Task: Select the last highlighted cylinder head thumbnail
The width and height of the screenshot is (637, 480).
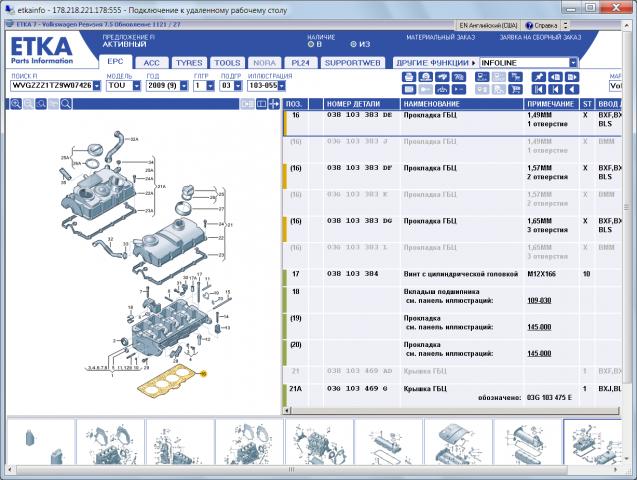Action: 592,442
